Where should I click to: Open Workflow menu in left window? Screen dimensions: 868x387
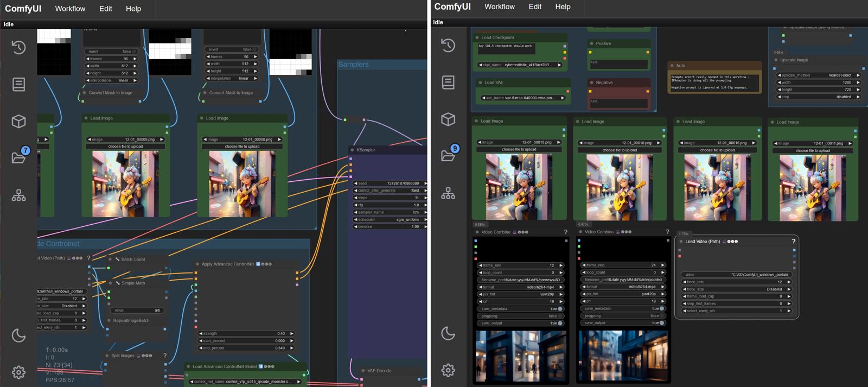pos(70,9)
